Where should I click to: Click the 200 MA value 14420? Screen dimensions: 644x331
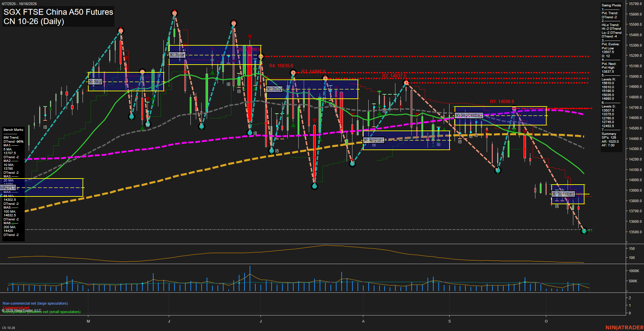click(8, 231)
